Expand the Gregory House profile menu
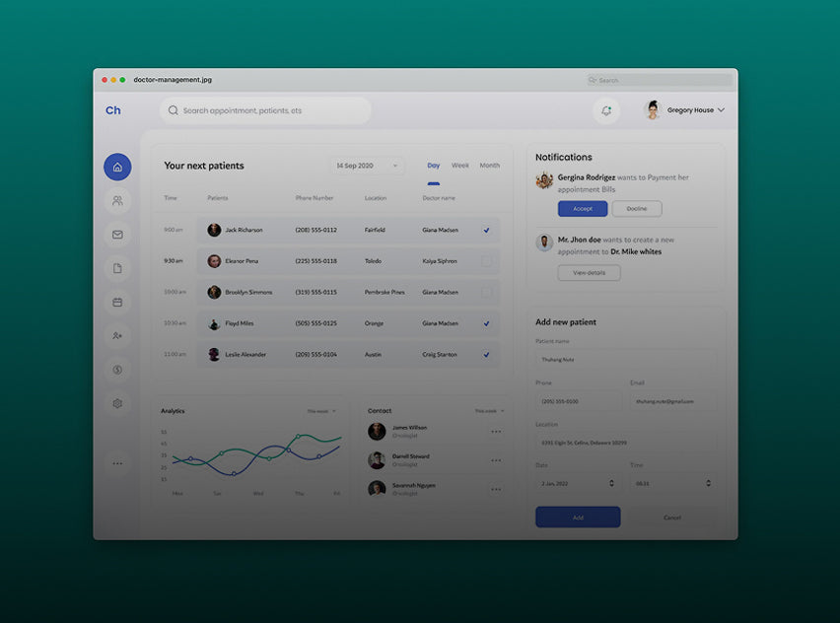The image size is (840, 623). click(721, 110)
